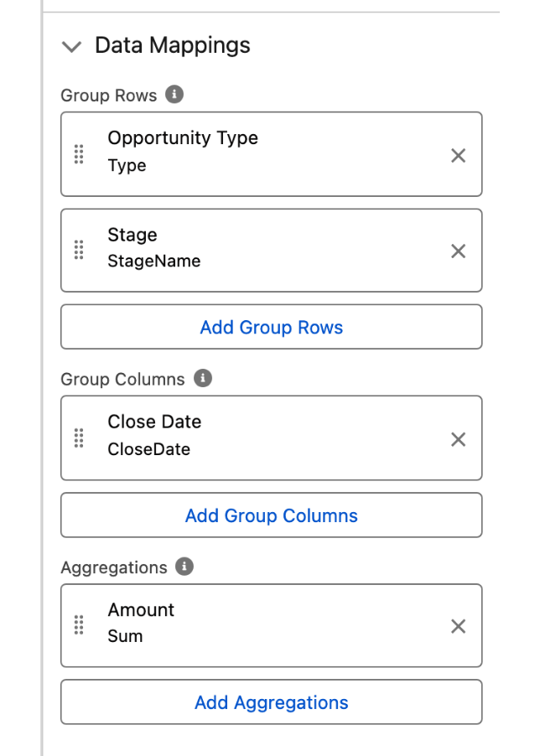The height and width of the screenshot is (756, 540).
Task: Click the Group Columns label
Action: [122, 379]
